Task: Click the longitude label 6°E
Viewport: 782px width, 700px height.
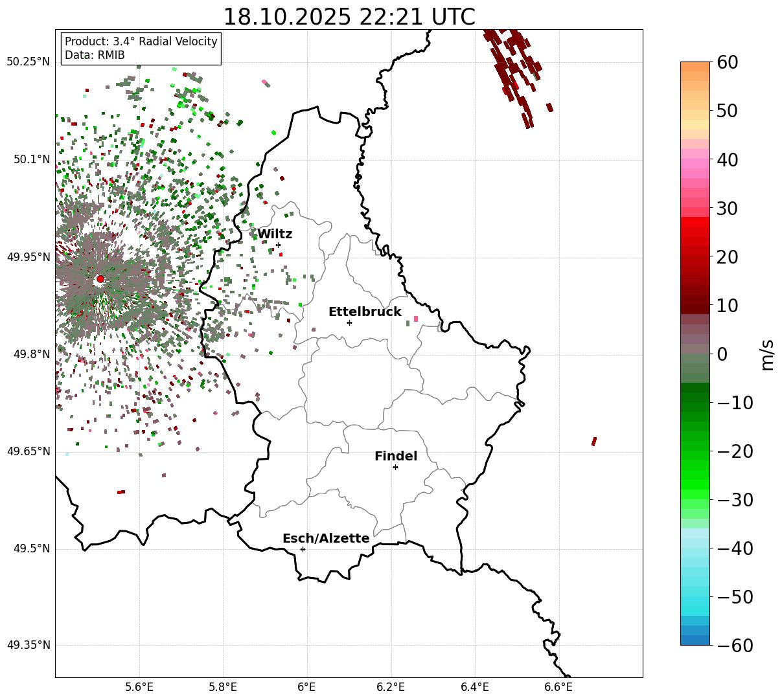Action: coord(307,687)
